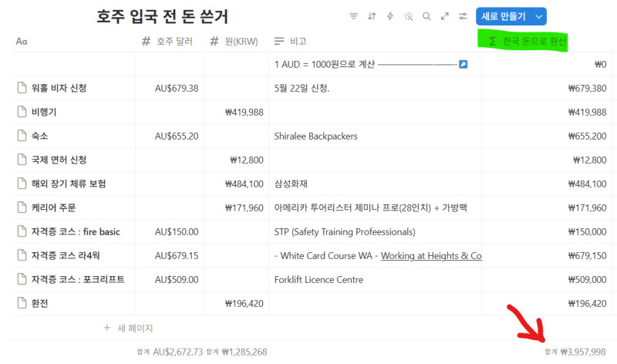Open the page icon for 해외 장기 체류 보험

tap(22, 184)
